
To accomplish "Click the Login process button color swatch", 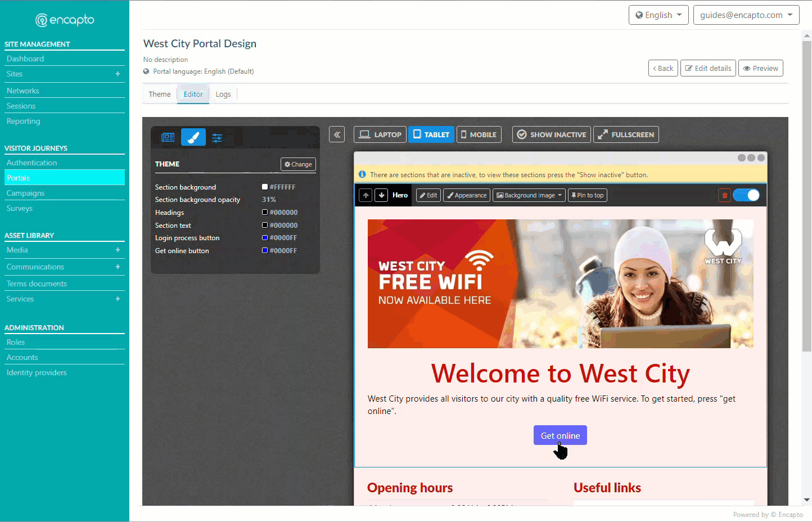I will (x=265, y=237).
